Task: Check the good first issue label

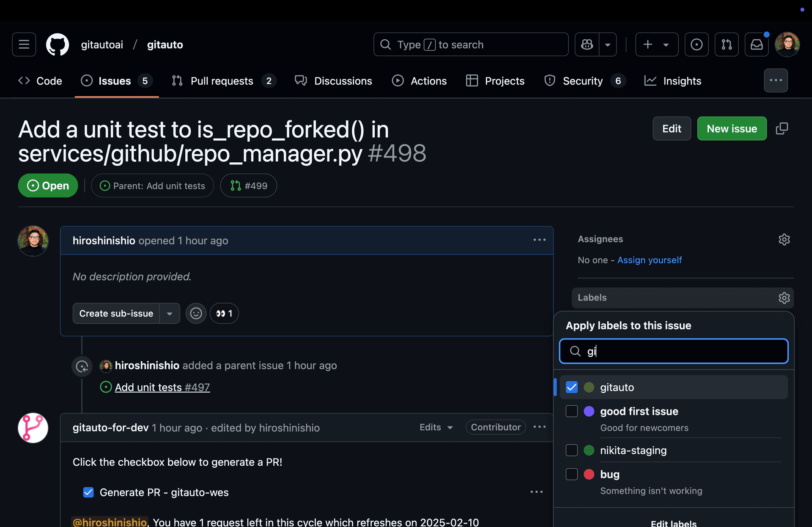Action: (571, 411)
